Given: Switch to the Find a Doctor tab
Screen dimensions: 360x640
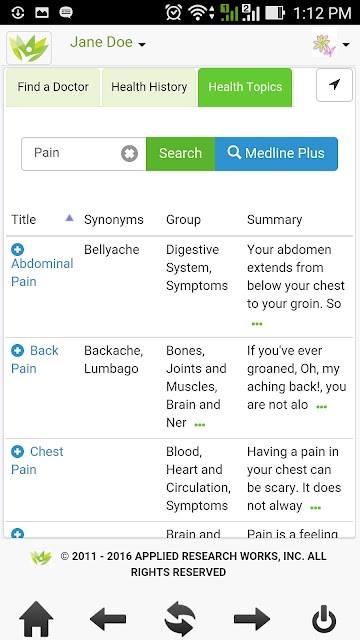Looking at the screenshot, I should click(53, 87).
